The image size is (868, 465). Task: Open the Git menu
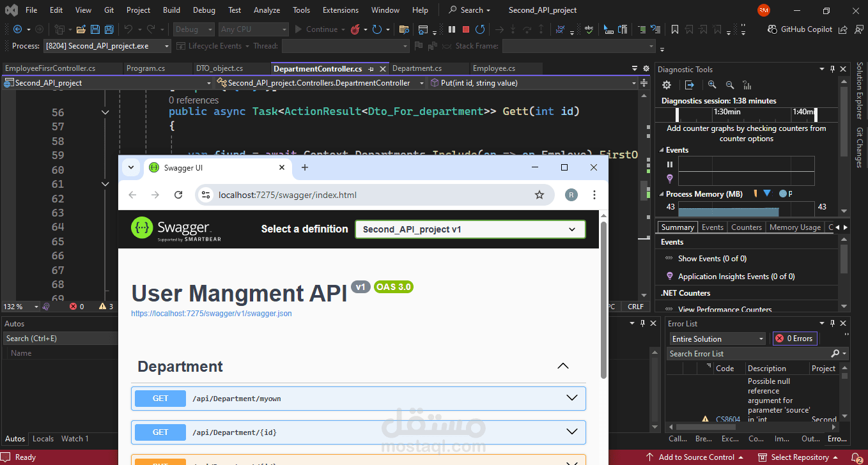(x=109, y=10)
